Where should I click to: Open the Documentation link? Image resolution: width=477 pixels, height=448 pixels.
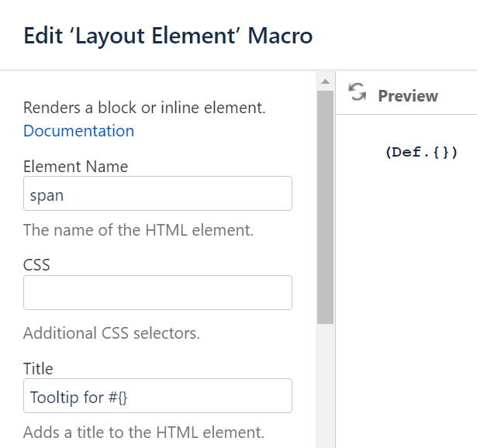(x=78, y=131)
